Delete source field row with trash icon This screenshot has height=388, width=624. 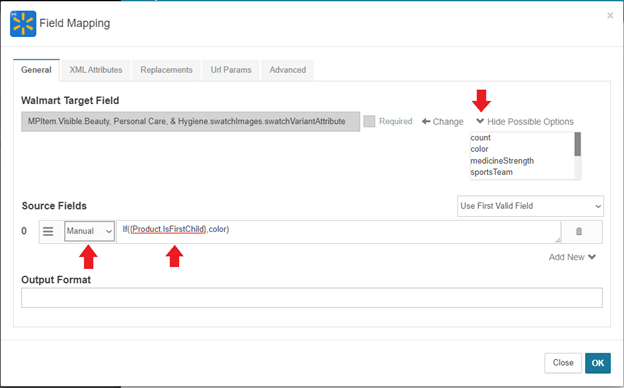click(x=579, y=231)
